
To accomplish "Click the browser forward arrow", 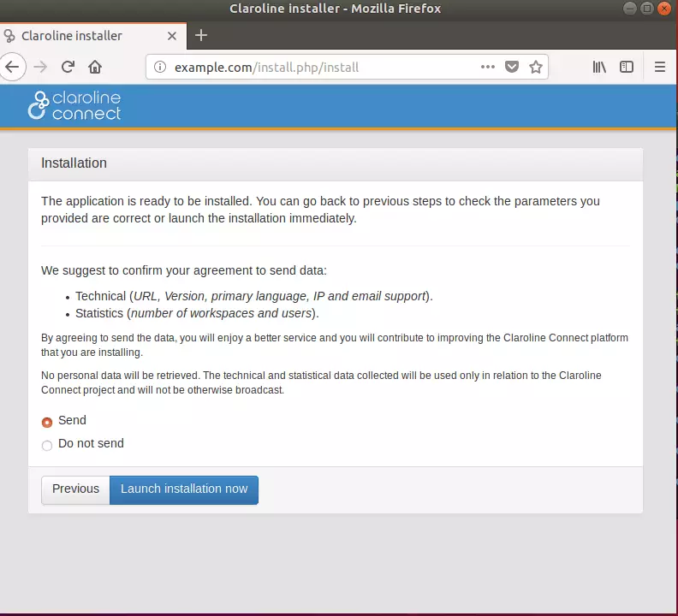I will 40,67.
